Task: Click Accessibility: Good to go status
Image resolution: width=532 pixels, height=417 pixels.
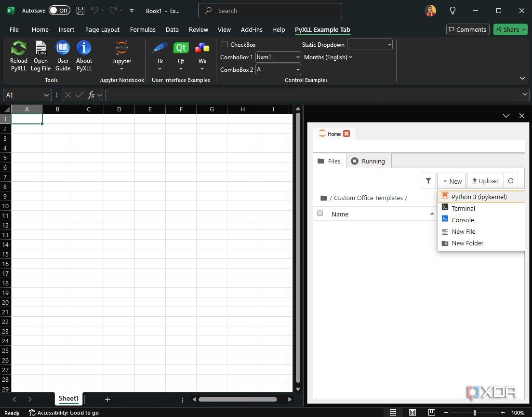Action: [64, 413]
